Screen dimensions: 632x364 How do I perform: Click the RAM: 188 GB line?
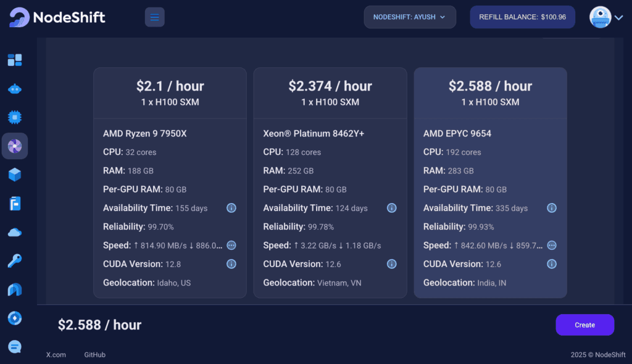click(128, 170)
